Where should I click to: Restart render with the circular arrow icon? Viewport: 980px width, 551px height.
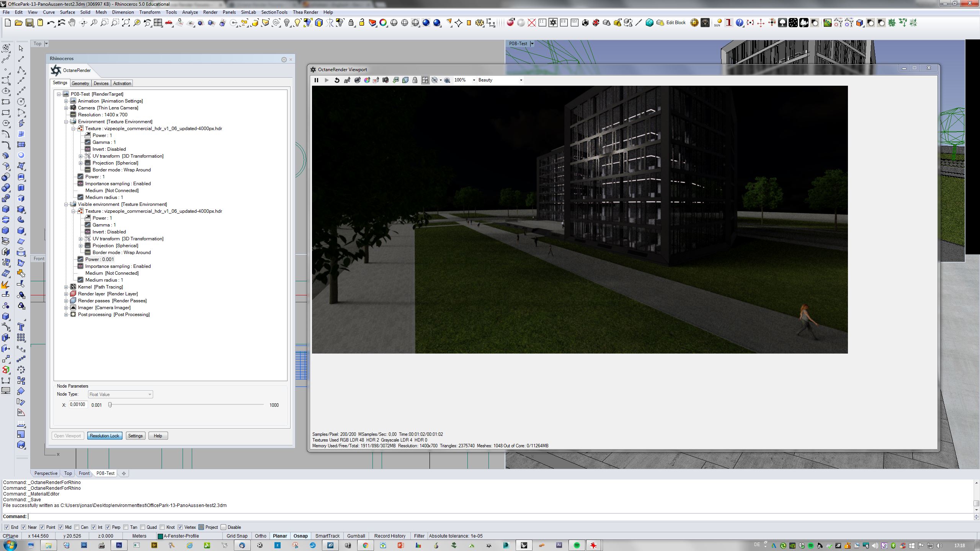(337, 80)
